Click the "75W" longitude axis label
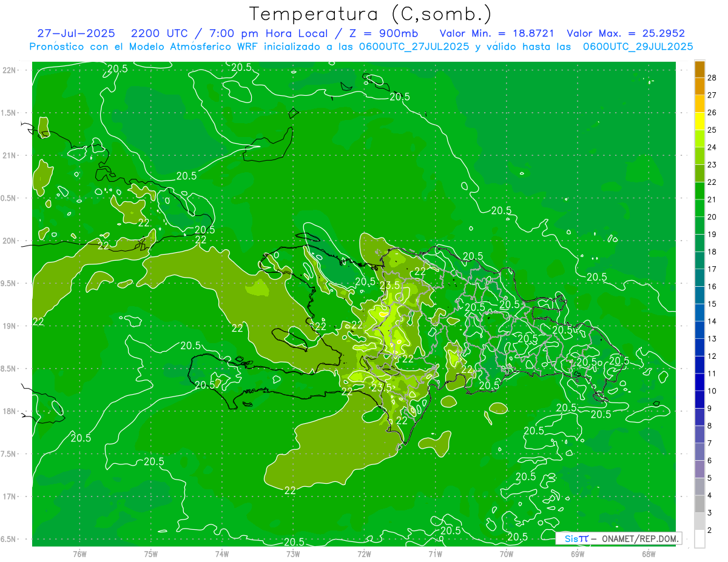 pos(151,554)
